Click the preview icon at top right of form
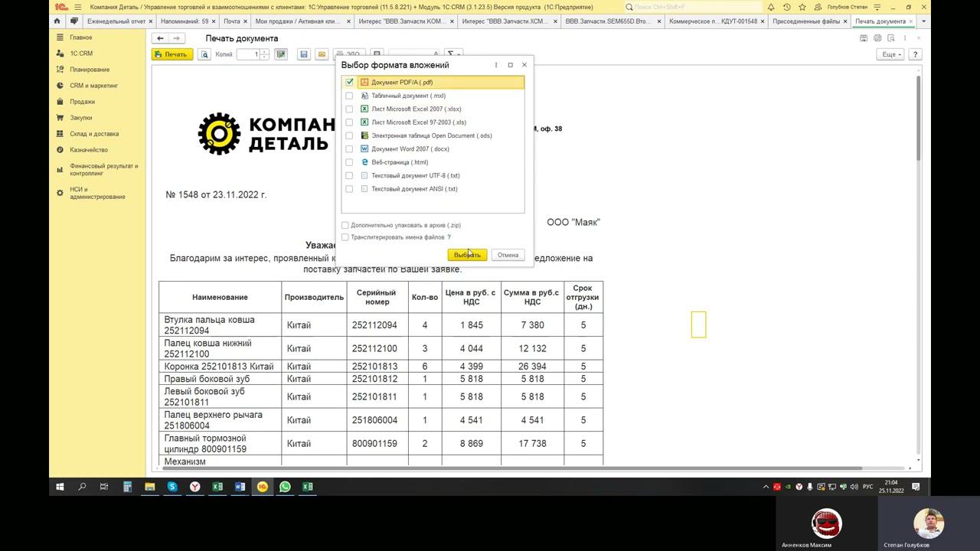 [891, 38]
